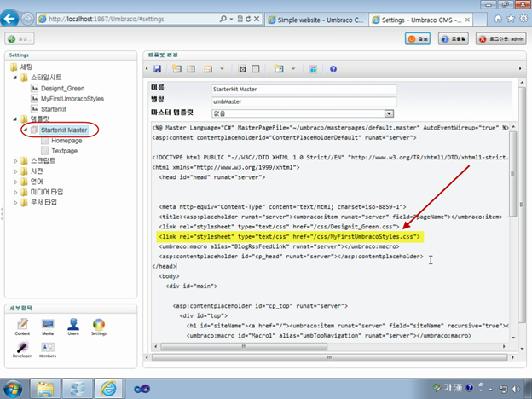Stop loading with the address bar X
The height and width of the screenshot is (399, 532).
[257, 19]
